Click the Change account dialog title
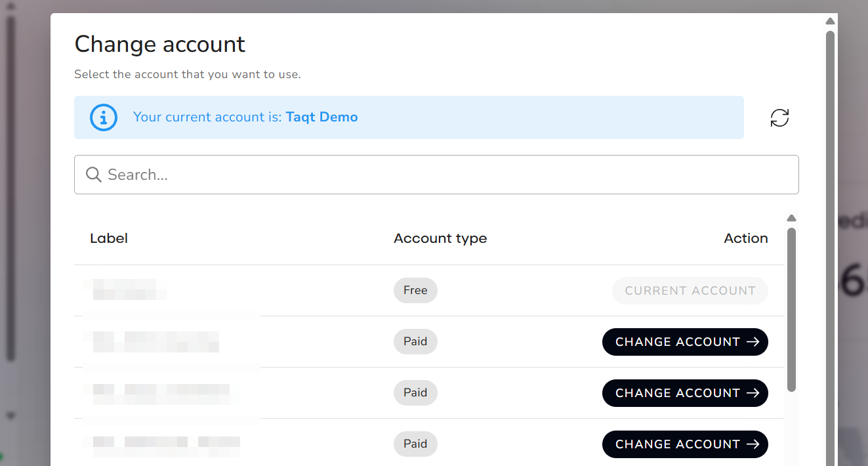 tap(159, 44)
